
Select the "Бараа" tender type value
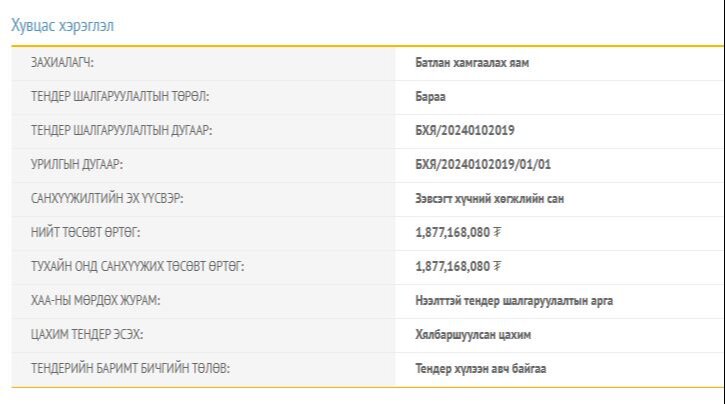click(x=430, y=97)
